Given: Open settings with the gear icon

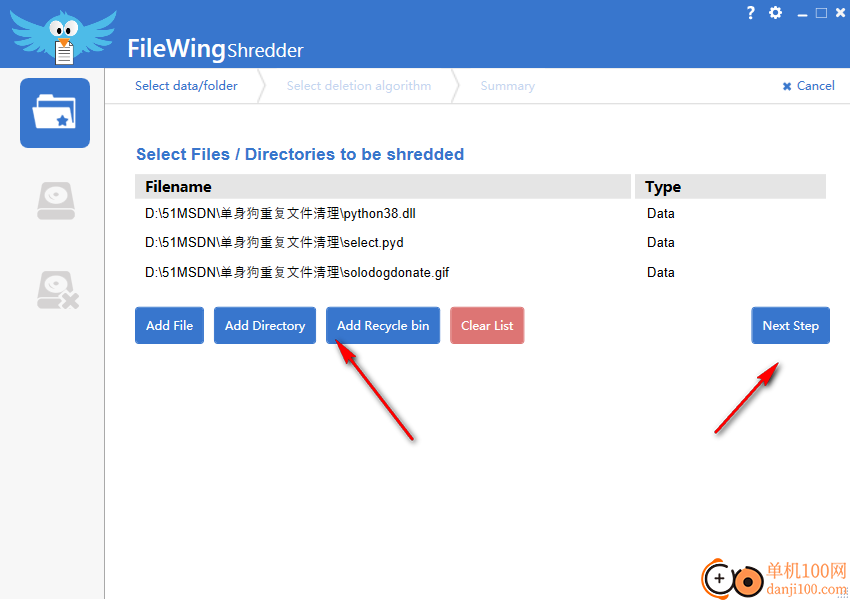Looking at the screenshot, I should tap(775, 12).
